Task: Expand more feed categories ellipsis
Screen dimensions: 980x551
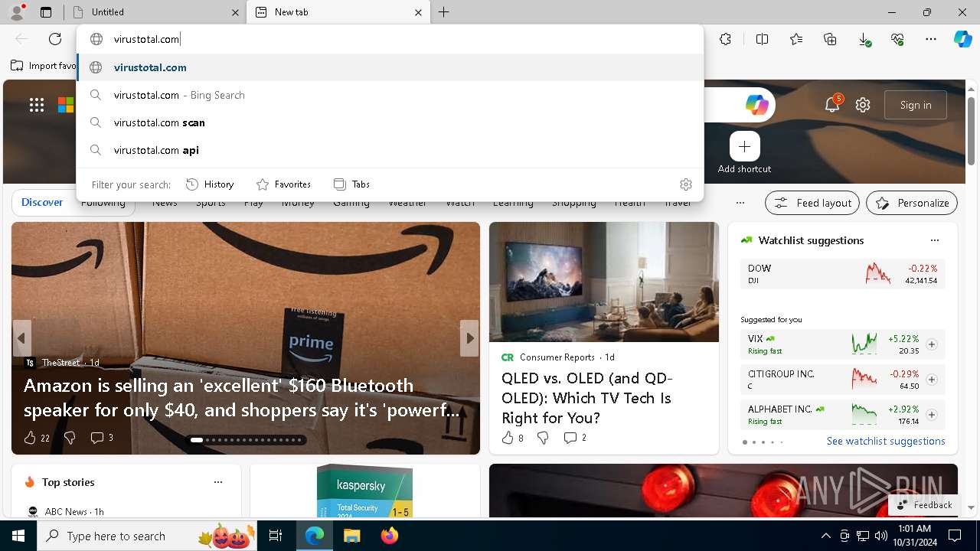Action: point(740,203)
